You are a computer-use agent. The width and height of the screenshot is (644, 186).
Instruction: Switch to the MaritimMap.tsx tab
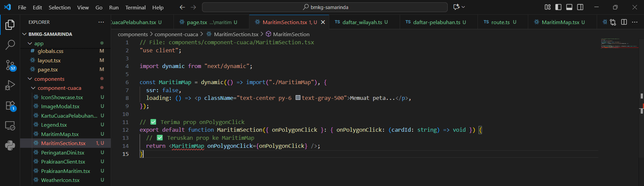point(560,22)
